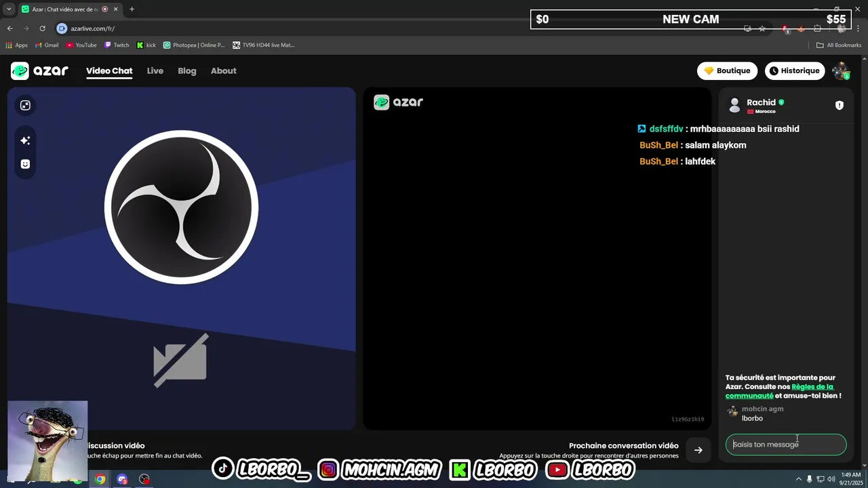
Task: Click the next conversation arrow button
Action: tap(698, 450)
